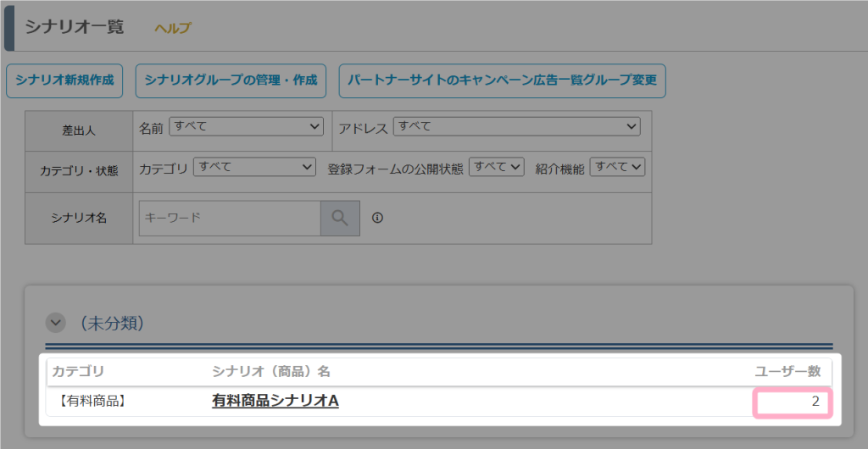Viewport: 868px width, 449px height.
Task: Click the (未分類) group title
Action: coord(113,324)
